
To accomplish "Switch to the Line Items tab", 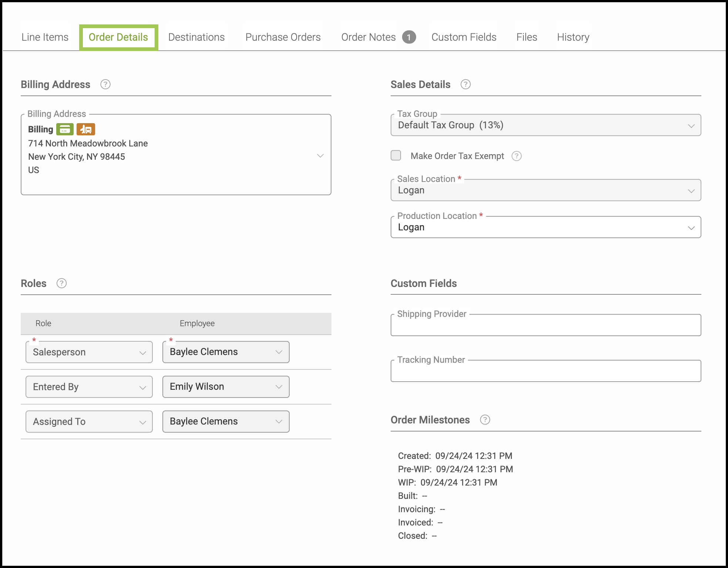I will click(x=45, y=37).
